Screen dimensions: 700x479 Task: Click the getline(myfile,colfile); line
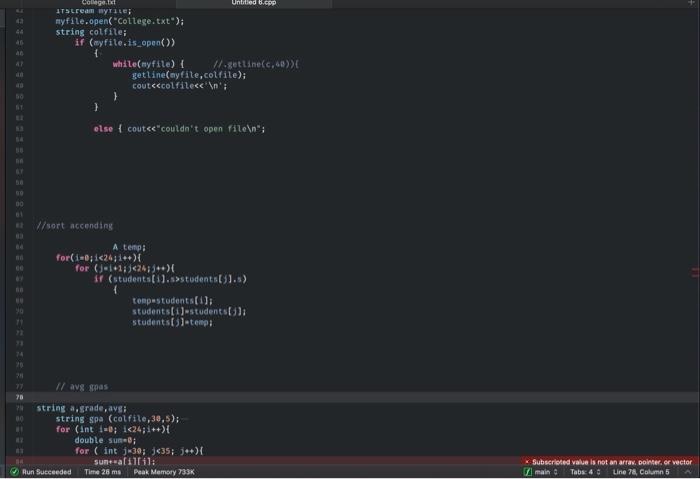tap(189, 75)
